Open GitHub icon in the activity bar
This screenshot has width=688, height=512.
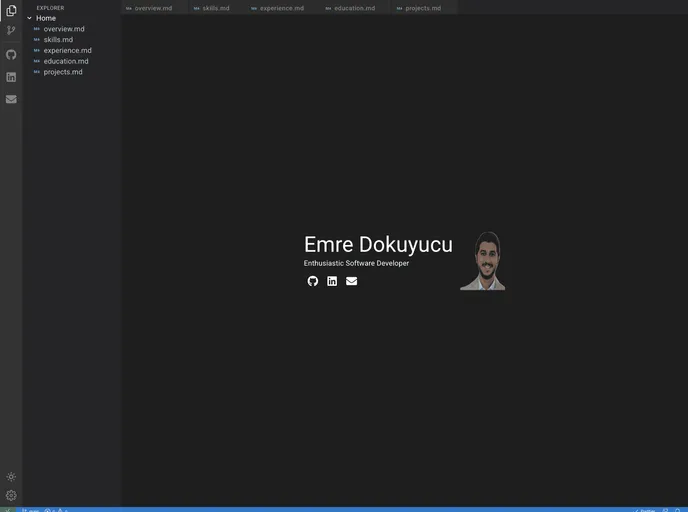tap(11, 55)
